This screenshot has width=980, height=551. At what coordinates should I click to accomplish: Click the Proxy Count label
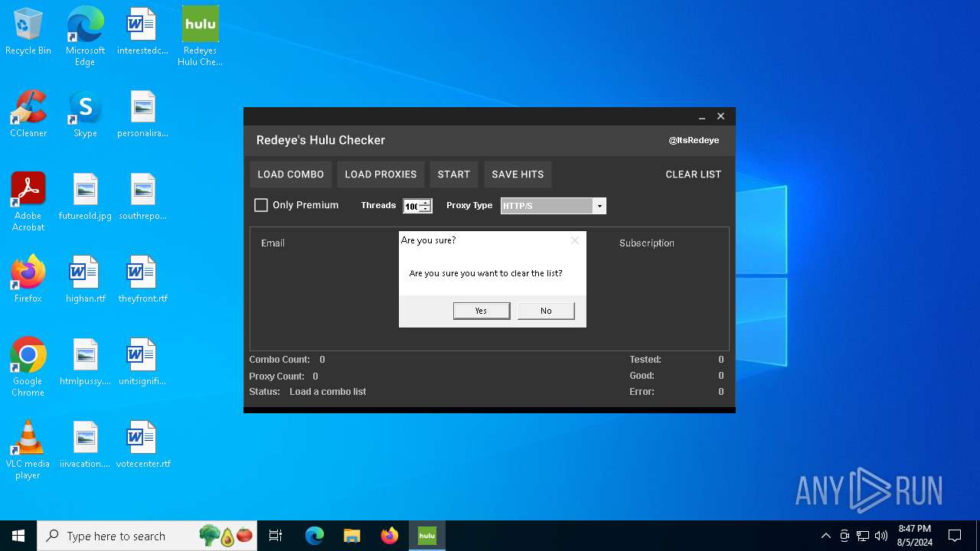tap(276, 377)
